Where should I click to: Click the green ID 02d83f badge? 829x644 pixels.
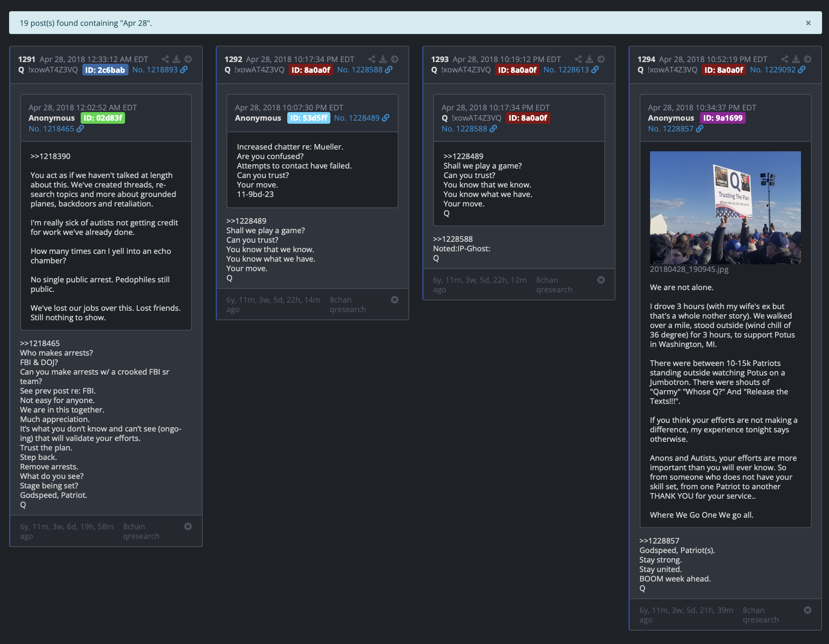click(103, 118)
